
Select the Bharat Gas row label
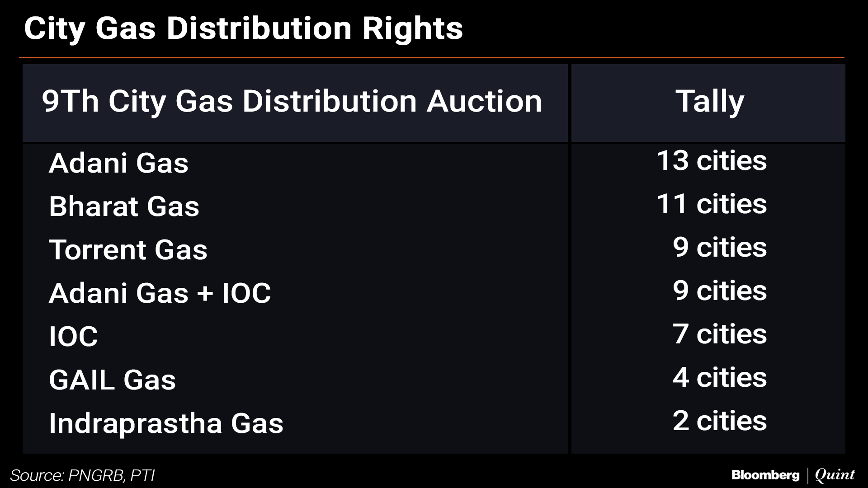click(124, 206)
